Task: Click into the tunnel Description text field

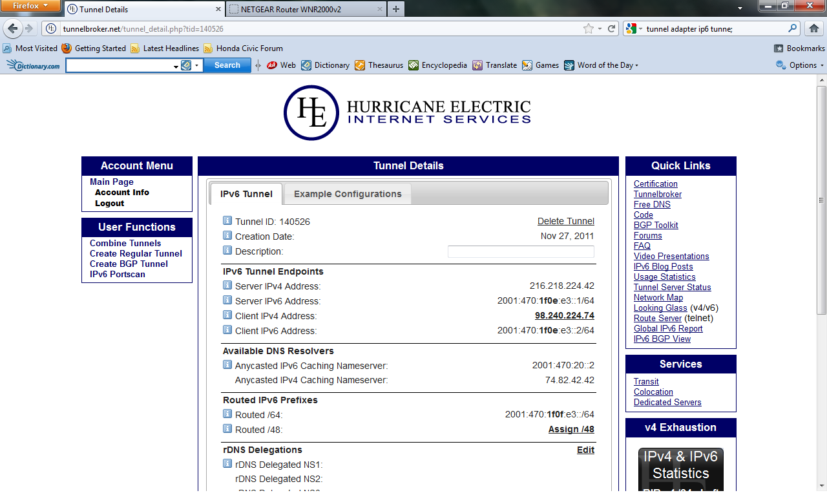Action: (521, 252)
